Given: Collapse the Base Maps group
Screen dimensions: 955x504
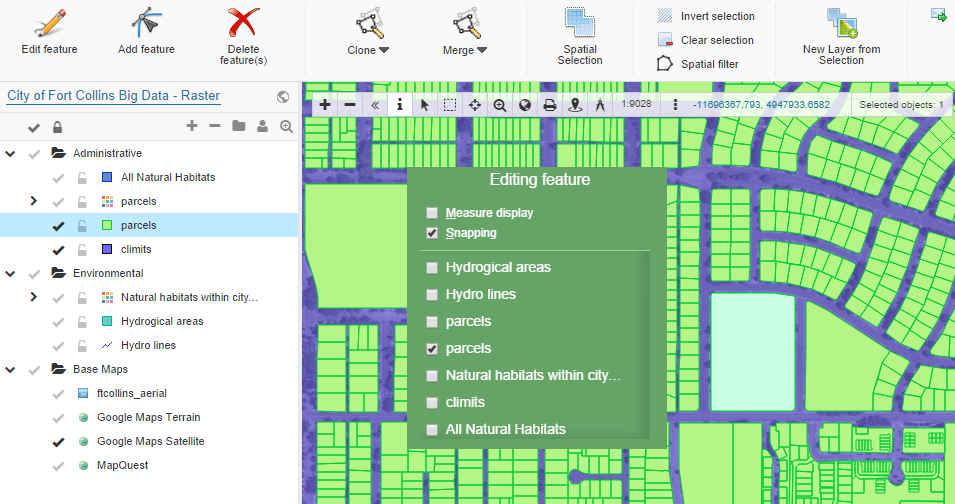Looking at the screenshot, I should tap(10, 369).
